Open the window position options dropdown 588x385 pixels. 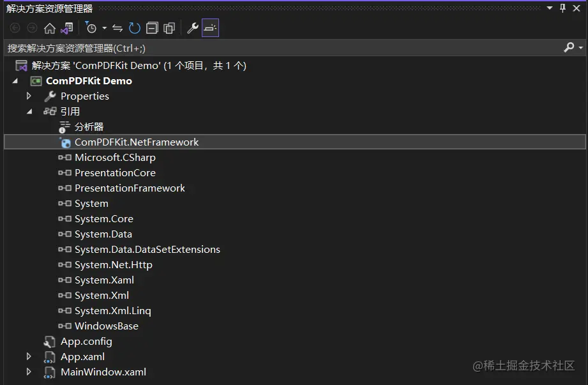tap(551, 8)
